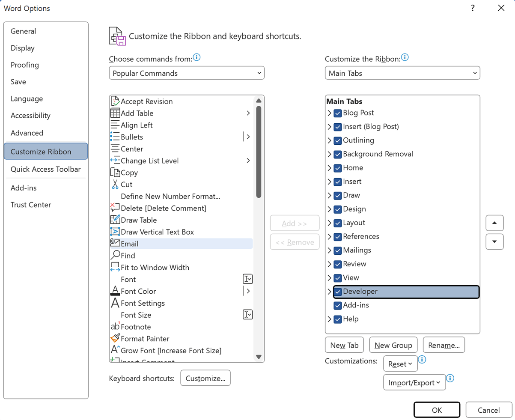This screenshot has width=515, height=420.
Task: Click the Accept Revision command icon
Action: point(115,101)
